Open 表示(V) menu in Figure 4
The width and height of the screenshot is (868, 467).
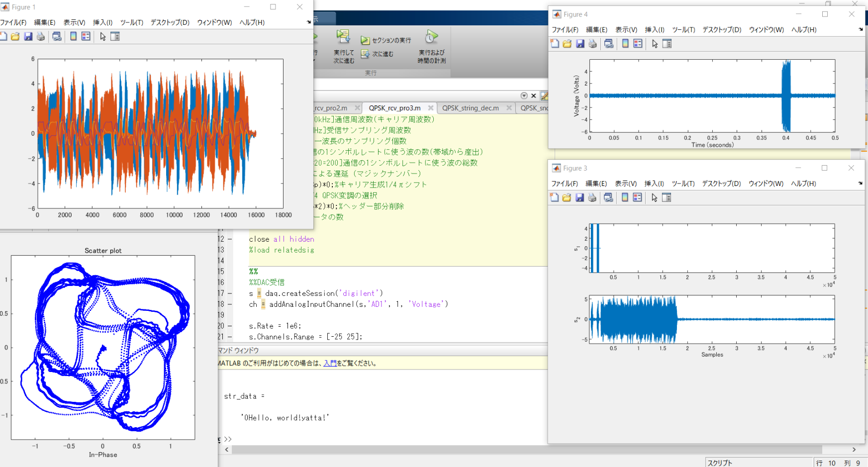(x=626, y=30)
